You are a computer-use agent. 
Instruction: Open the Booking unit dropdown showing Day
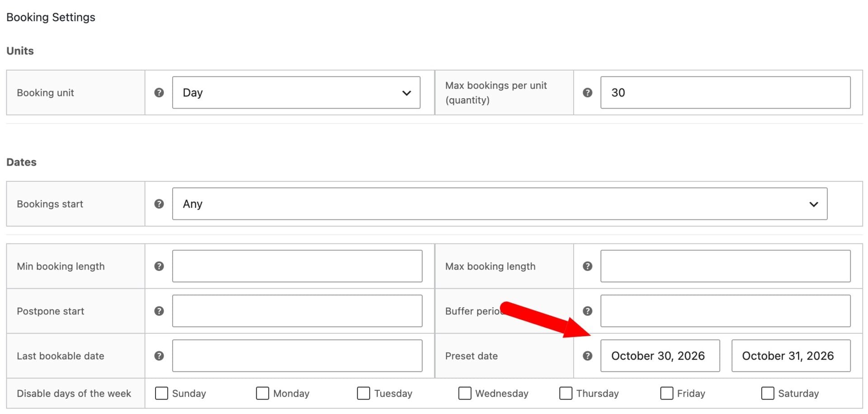296,93
